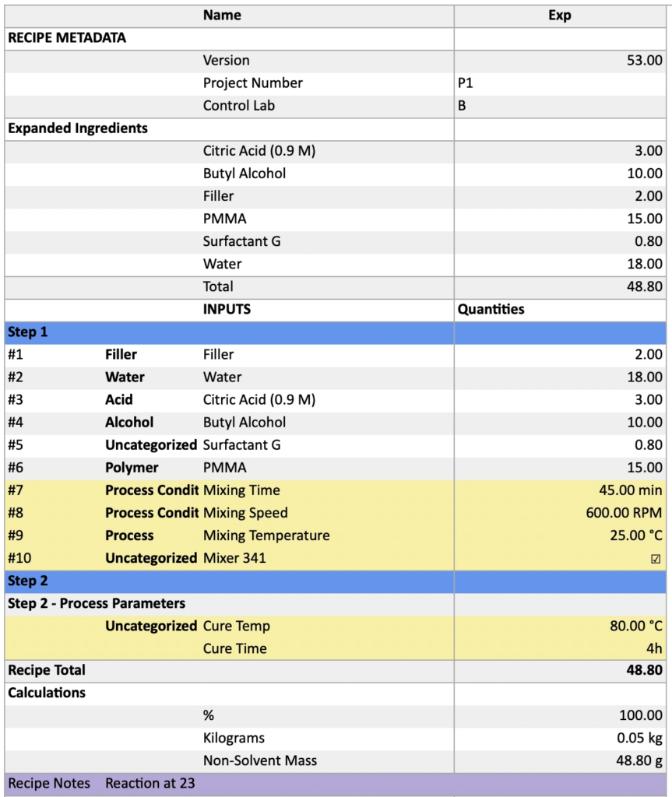Select the Project Number value P1
672x797 pixels.
coord(466,83)
